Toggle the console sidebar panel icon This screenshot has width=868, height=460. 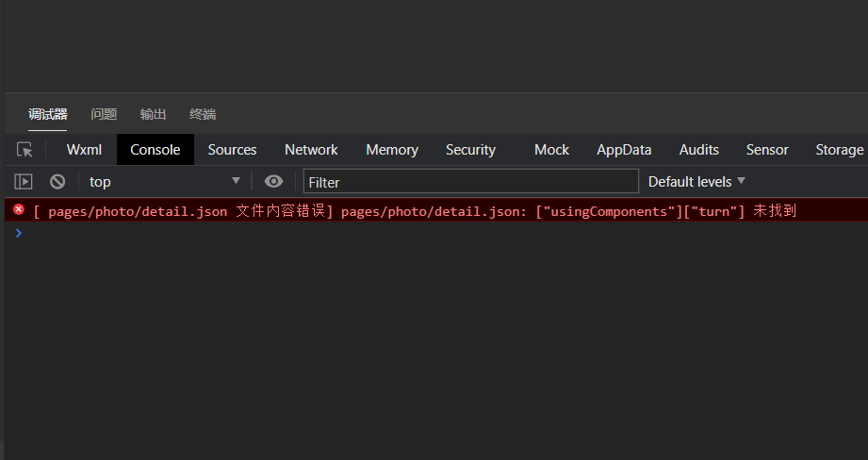point(24,182)
